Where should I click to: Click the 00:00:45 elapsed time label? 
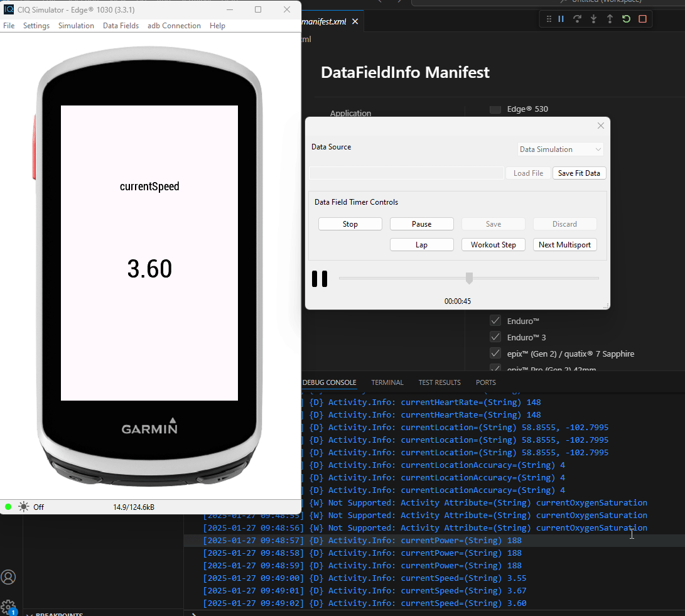(457, 301)
